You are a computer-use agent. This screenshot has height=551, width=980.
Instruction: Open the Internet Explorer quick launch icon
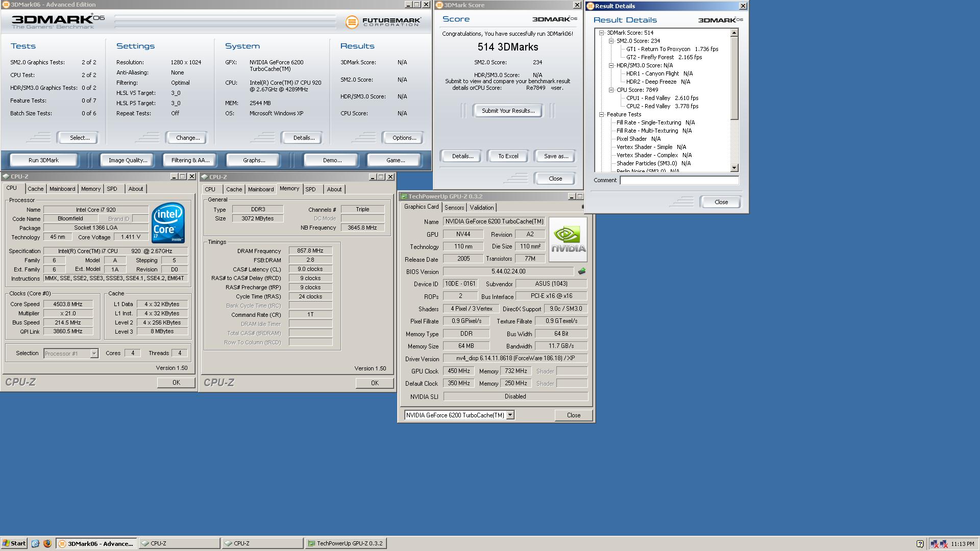(x=35, y=543)
